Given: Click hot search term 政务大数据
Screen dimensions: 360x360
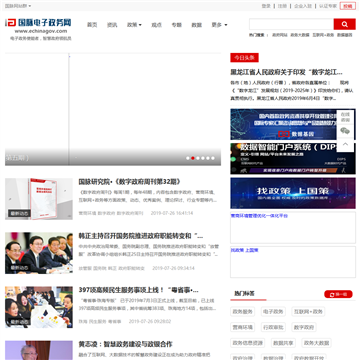Looking at the screenshot, I should tap(300, 35).
